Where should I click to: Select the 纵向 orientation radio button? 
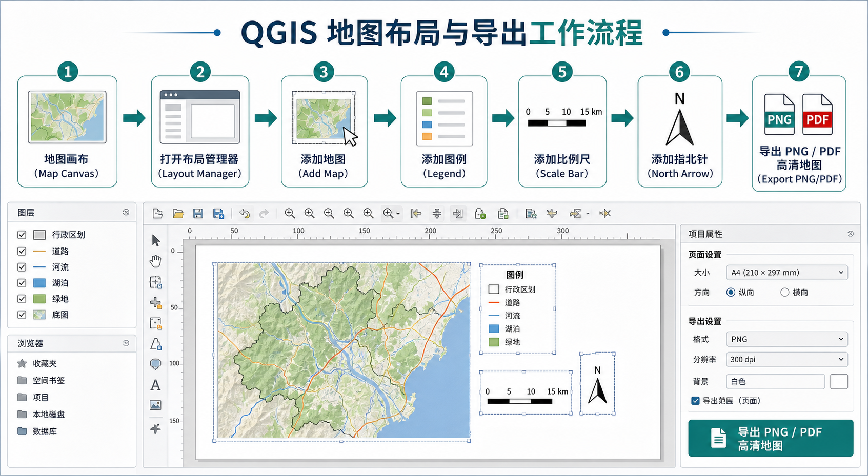[x=731, y=292]
